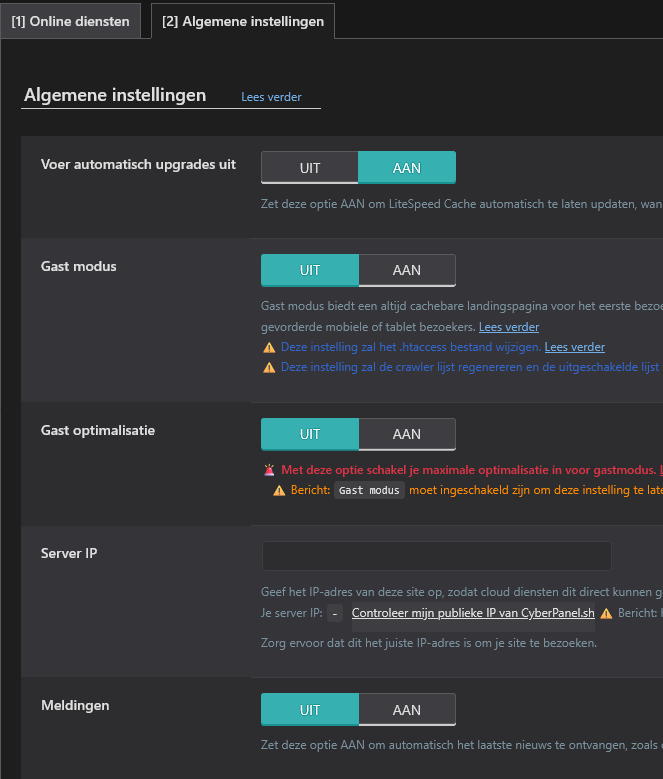
Task: Enable Meldingen with the AAN button
Action: (x=406, y=710)
